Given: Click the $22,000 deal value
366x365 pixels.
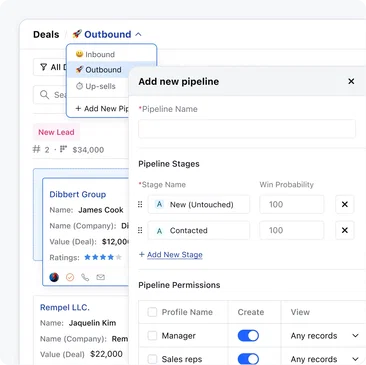Looking at the screenshot, I should 106,354.
